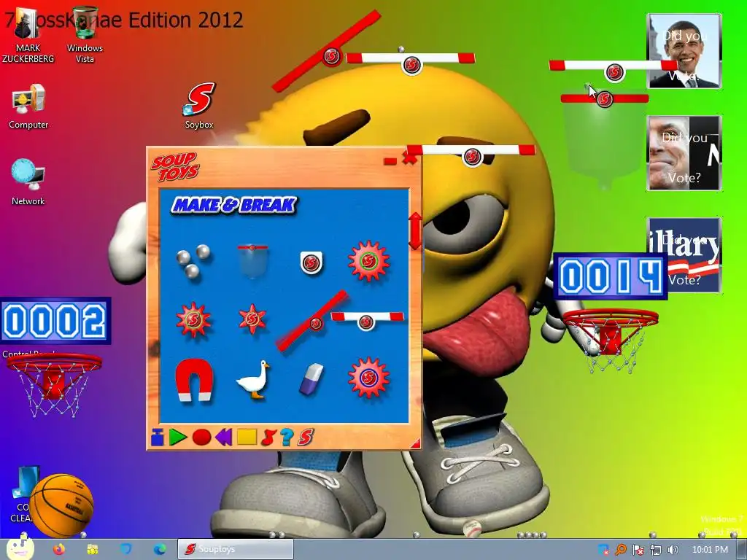Click the red S logo in toolbar
Image resolution: width=747 pixels, height=560 pixels.
pyautogui.click(x=306, y=437)
